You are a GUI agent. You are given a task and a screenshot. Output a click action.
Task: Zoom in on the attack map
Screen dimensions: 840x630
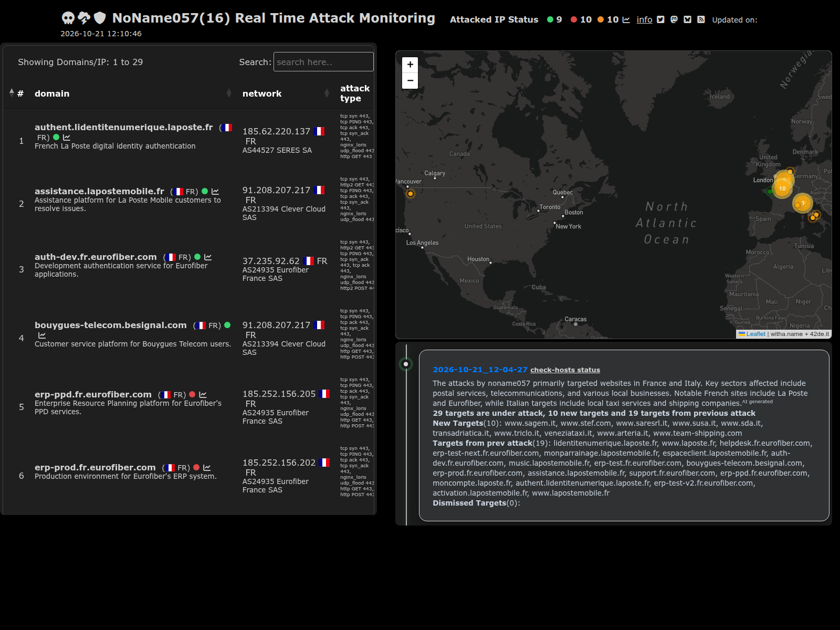click(410, 65)
